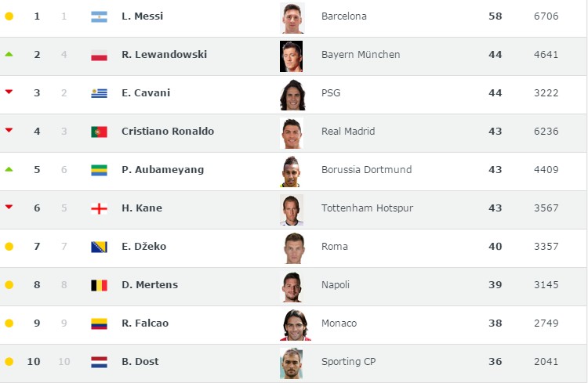588x383 pixels.
Task: Click the Gabon flag beside Aubameyang
Action: coord(99,170)
